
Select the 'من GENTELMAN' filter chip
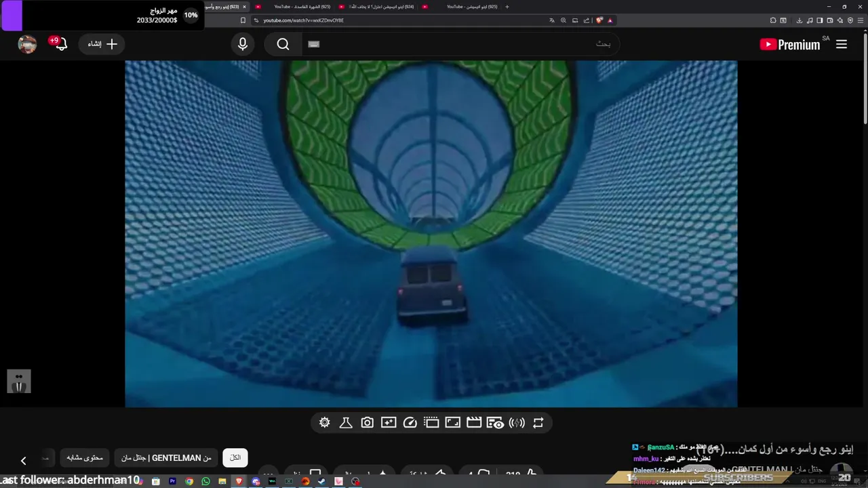click(x=166, y=457)
